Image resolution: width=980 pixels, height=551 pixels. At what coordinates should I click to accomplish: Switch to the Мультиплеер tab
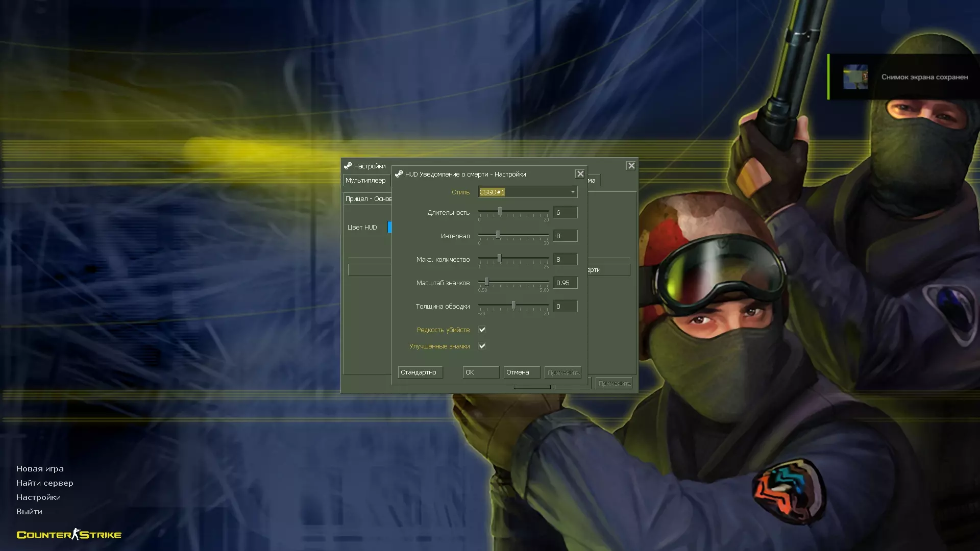click(365, 181)
